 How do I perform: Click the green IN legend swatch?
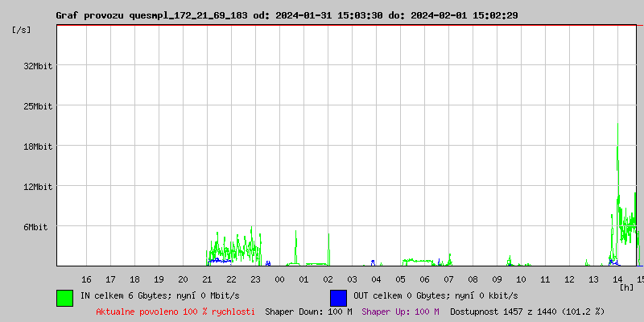(65, 298)
